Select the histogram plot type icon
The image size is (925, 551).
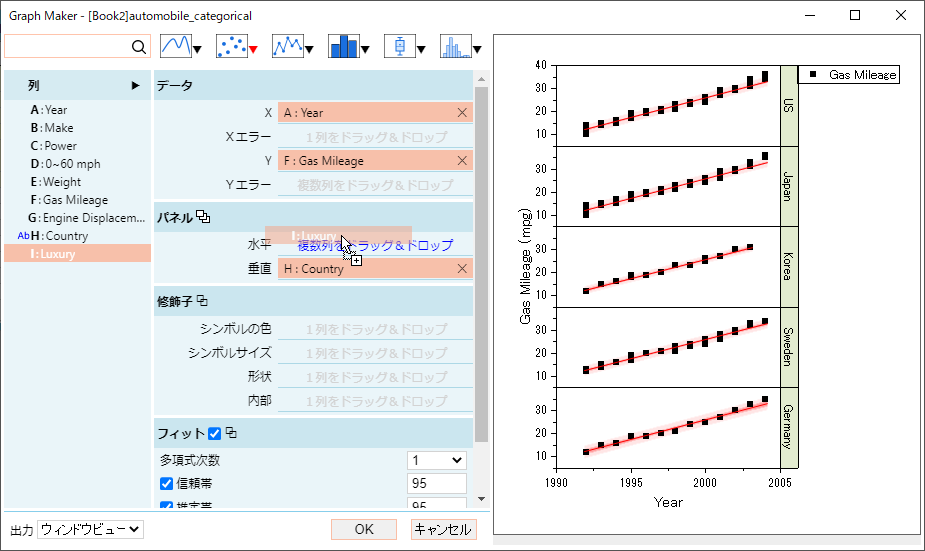[455, 46]
